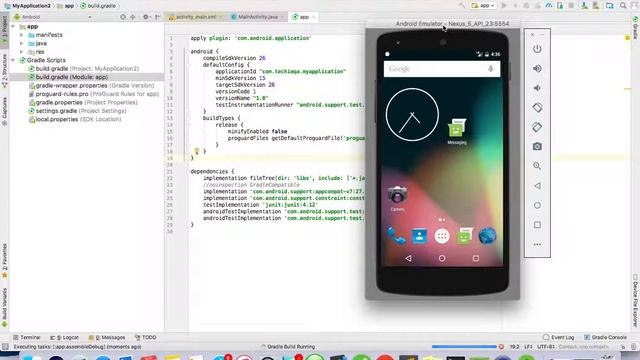Select build.gradle (Project: MyApplication2)
The width and height of the screenshot is (640, 360).
pyautogui.click(x=84, y=69)
